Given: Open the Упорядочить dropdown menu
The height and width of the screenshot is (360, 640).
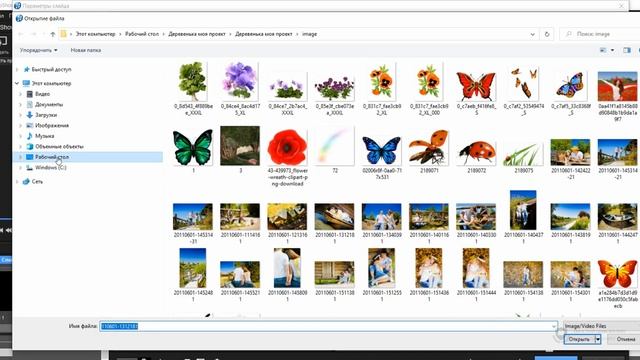Looking at the screenshot, I should coord(38,50).
